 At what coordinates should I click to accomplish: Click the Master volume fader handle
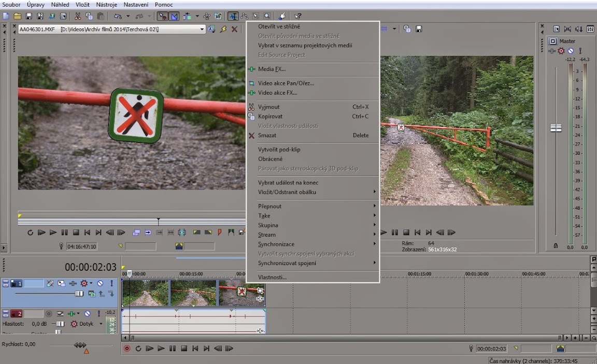coord(556,128)
